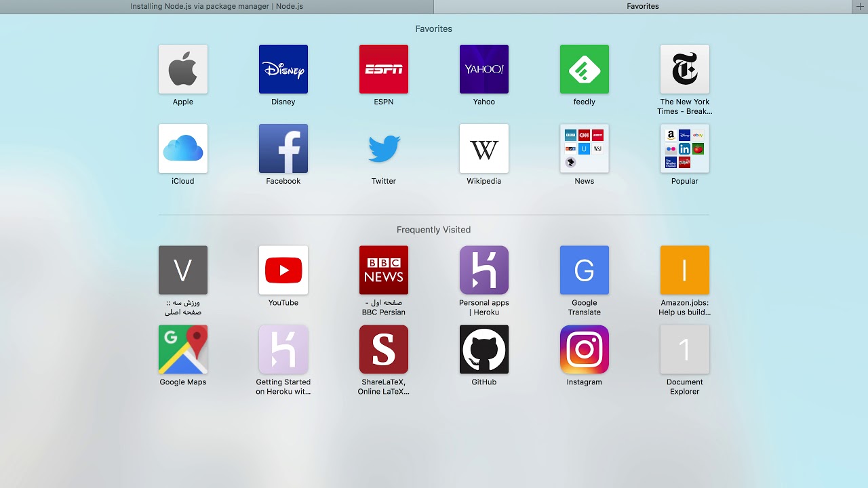This screenshot has width=868, height=488.
Task: Switch to the Installing Node.js tab
Action: tap(217, 6)
